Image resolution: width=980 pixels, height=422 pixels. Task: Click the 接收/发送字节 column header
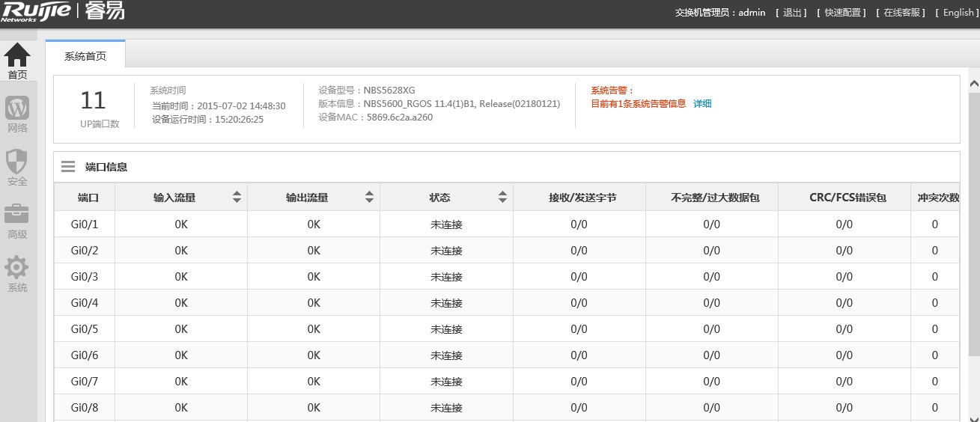[579, 198]
